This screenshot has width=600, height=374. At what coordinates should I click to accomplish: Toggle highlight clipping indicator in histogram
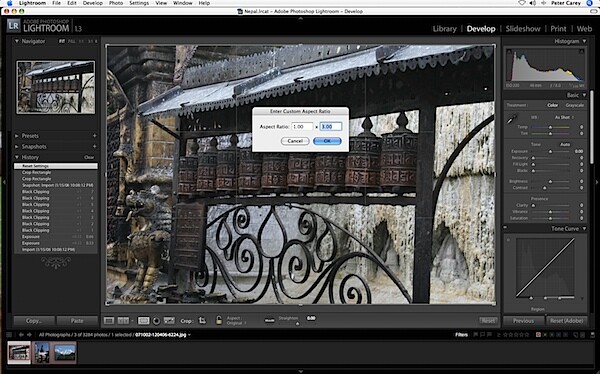click(x=582, y=51)
